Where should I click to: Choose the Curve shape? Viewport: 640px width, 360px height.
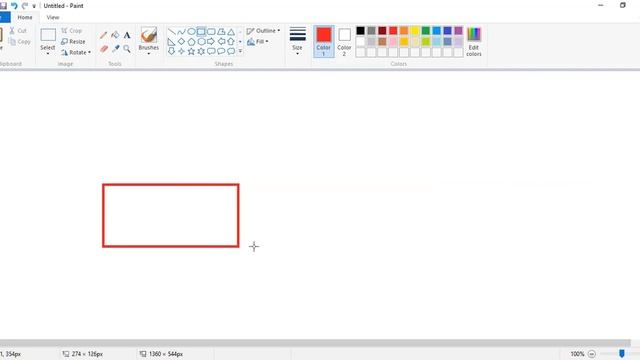(181, 31)
